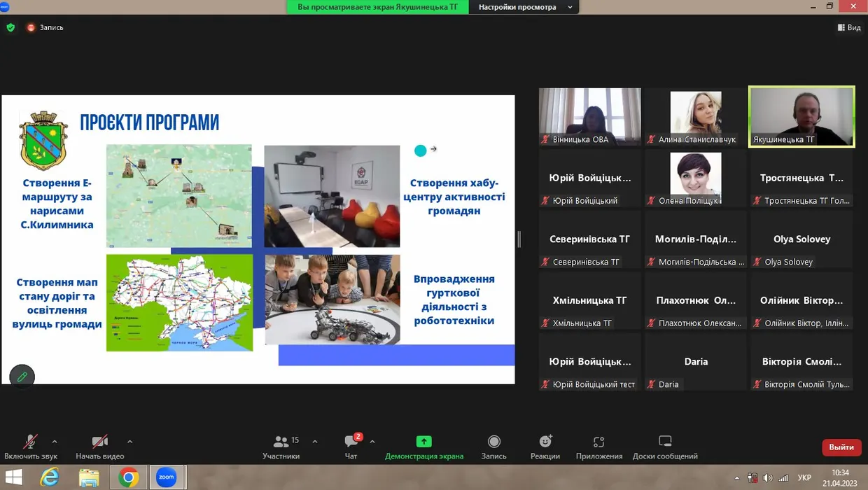
Task: Click muted mic icon on Olya Solovey label
Action: pos(757,262)
